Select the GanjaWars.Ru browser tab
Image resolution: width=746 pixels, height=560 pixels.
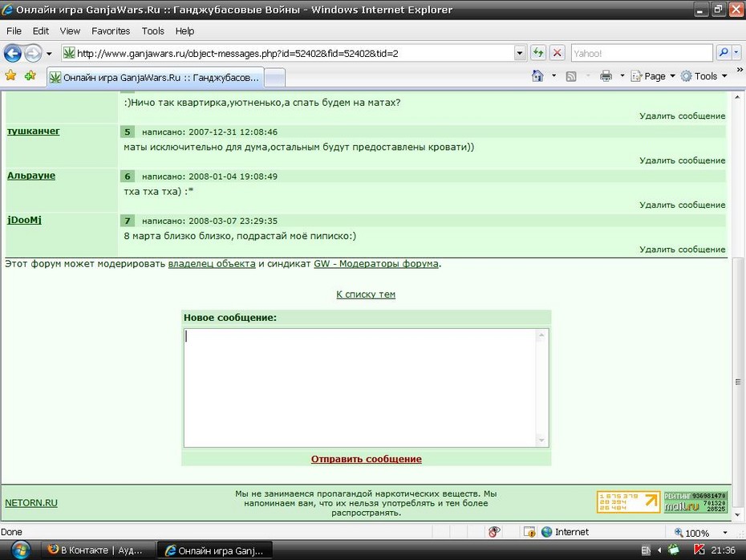(156, 78)
